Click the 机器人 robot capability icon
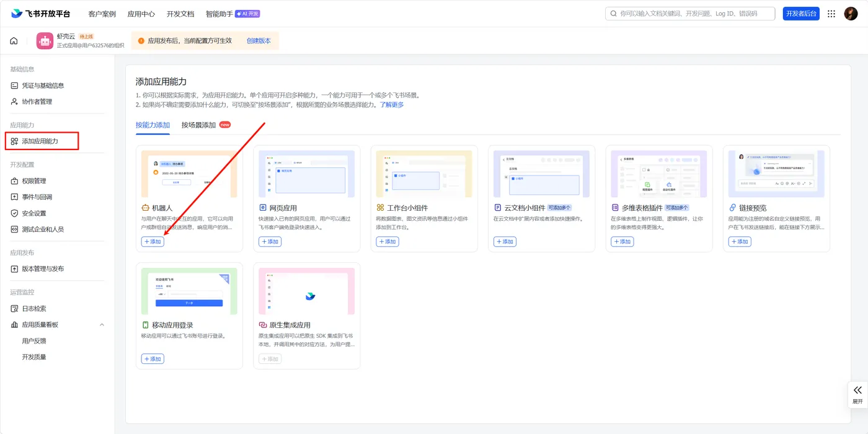The width and height of the screenshot is (868, 434). coord(145,208)
